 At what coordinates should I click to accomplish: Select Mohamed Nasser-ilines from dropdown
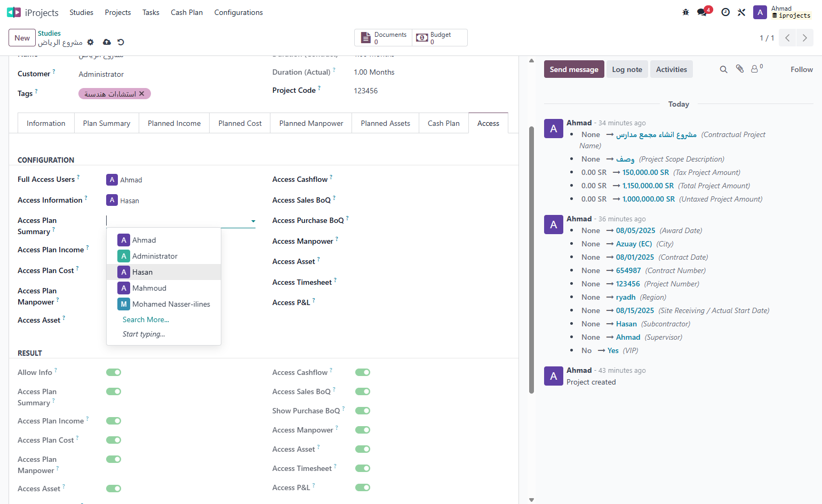(x=164, y=304)
